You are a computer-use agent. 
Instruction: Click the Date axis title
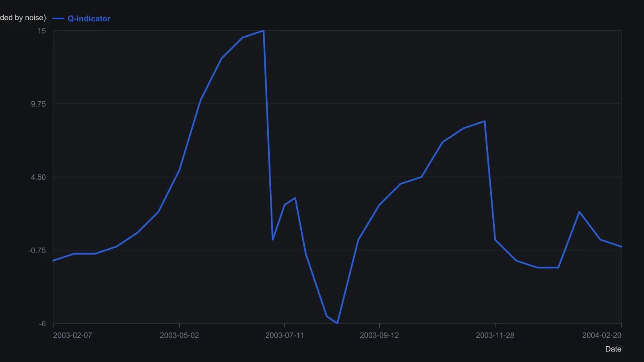pos(613,349)
